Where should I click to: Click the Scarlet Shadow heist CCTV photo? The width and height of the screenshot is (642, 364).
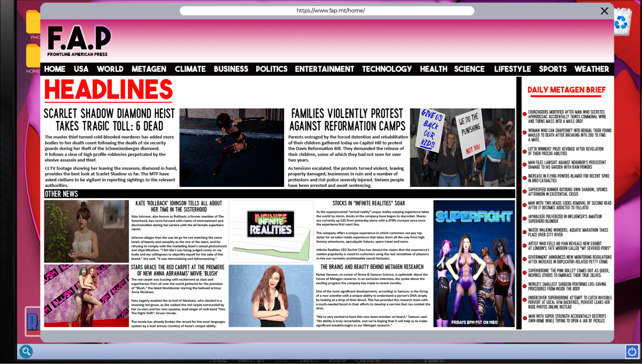pyautogui.click(x=231, y=148)
